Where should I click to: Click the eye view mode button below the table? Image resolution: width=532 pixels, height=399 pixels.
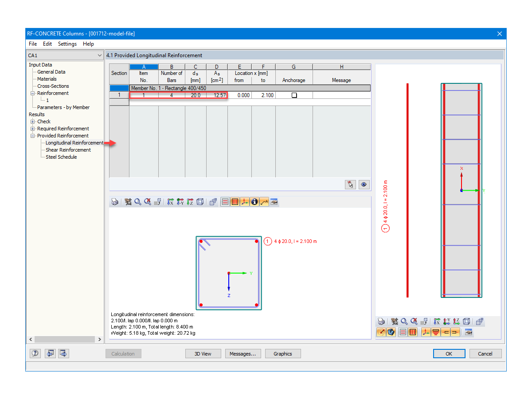click(364, 184)
